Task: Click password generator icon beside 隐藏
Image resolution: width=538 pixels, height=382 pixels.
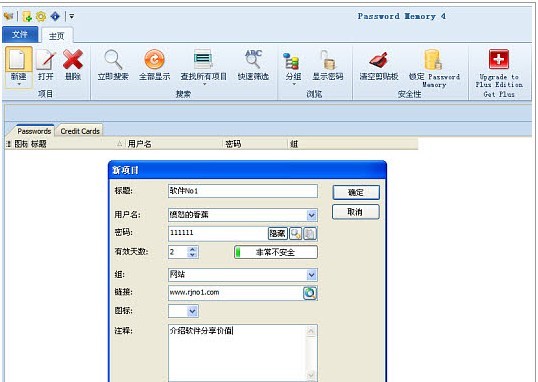Action: click(295, 234)
